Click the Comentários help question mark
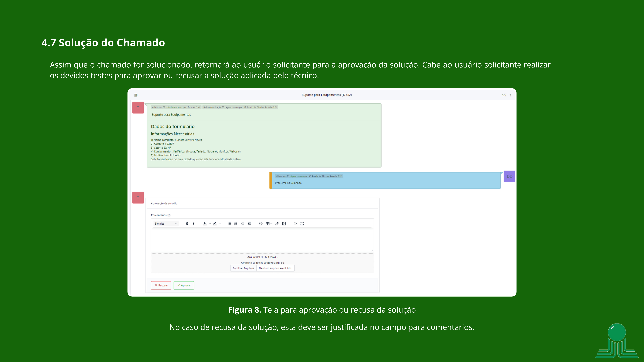Viewport: 644px width, 362px height. pyautogui.click(x=169, y=215)
